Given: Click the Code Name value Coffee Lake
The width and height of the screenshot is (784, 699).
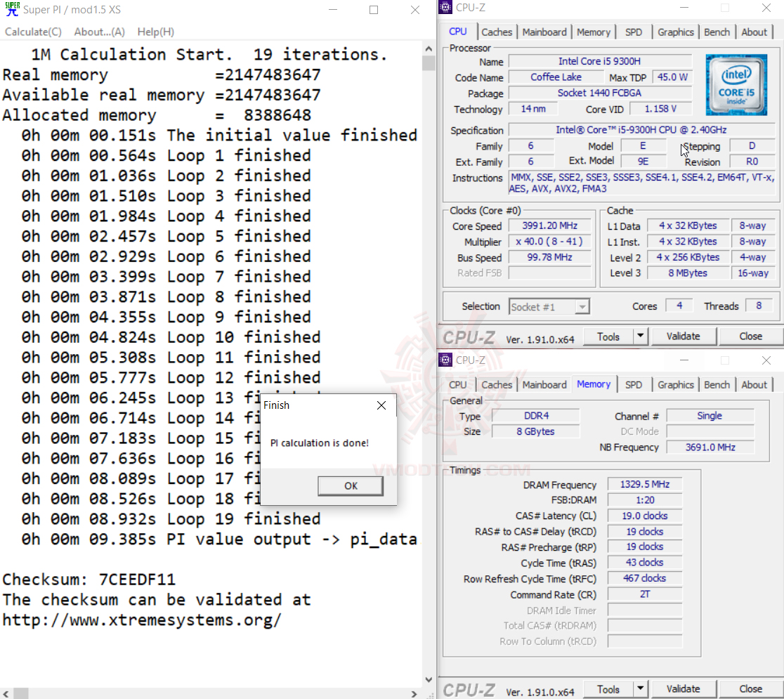Looking at the screenshot, I should tap(556, 77).
